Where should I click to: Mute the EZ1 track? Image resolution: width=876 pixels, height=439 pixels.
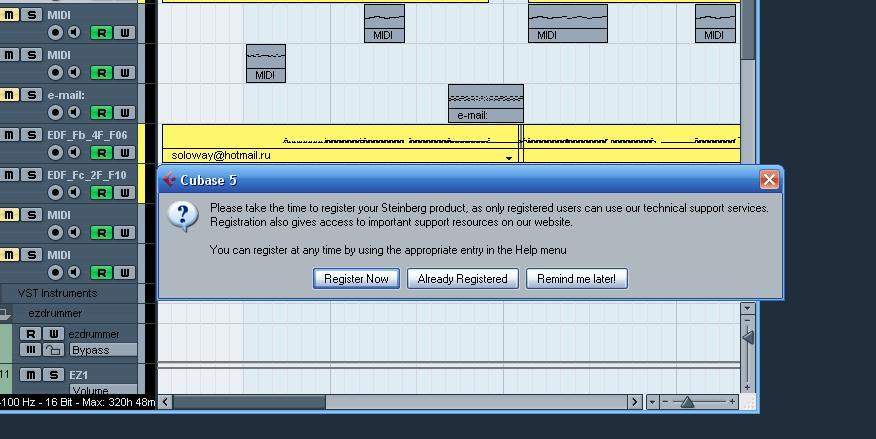30,375
